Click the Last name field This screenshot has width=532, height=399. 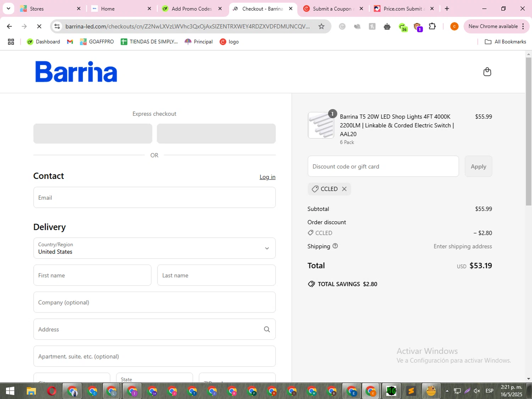216,275
